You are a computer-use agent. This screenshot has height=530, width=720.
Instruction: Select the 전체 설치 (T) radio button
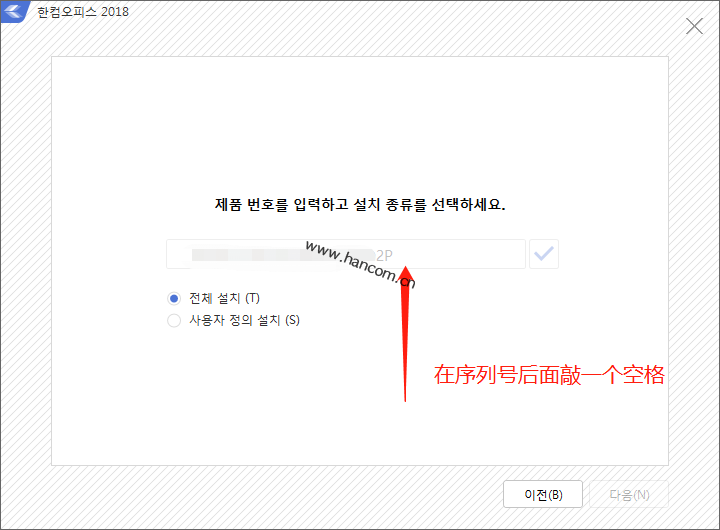pos(174,299)
